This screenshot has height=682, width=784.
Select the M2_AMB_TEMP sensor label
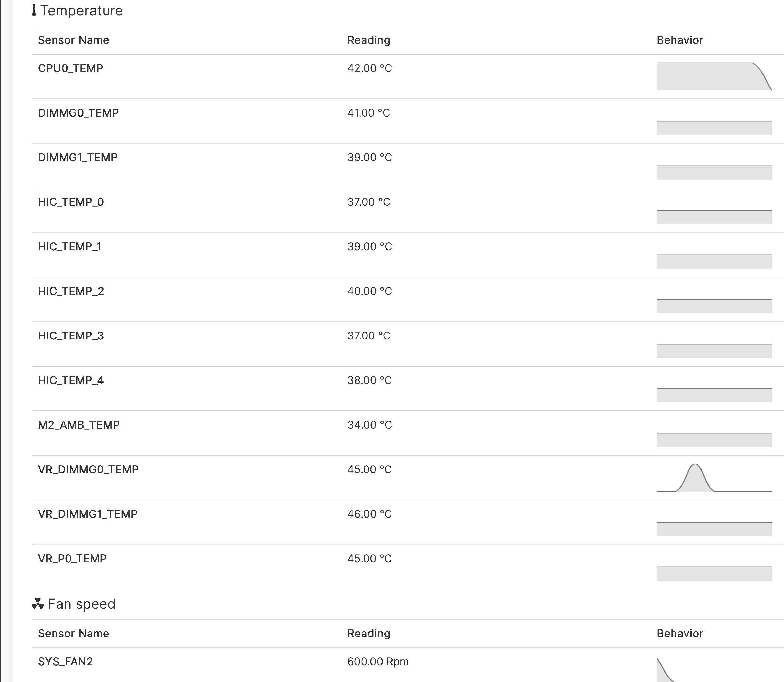pyautogui.click(x=79, y=425)
